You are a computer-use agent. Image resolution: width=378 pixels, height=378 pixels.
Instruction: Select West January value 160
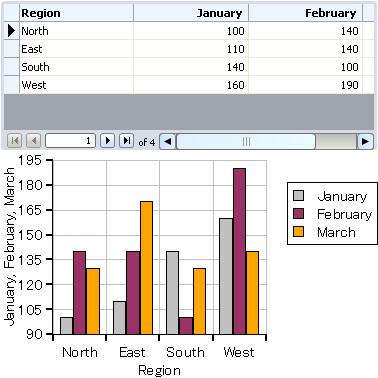[191, 85]
